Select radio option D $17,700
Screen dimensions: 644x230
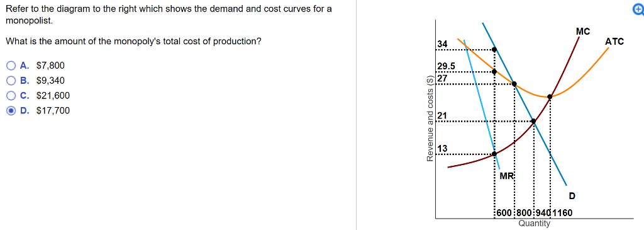coord(12,111)
